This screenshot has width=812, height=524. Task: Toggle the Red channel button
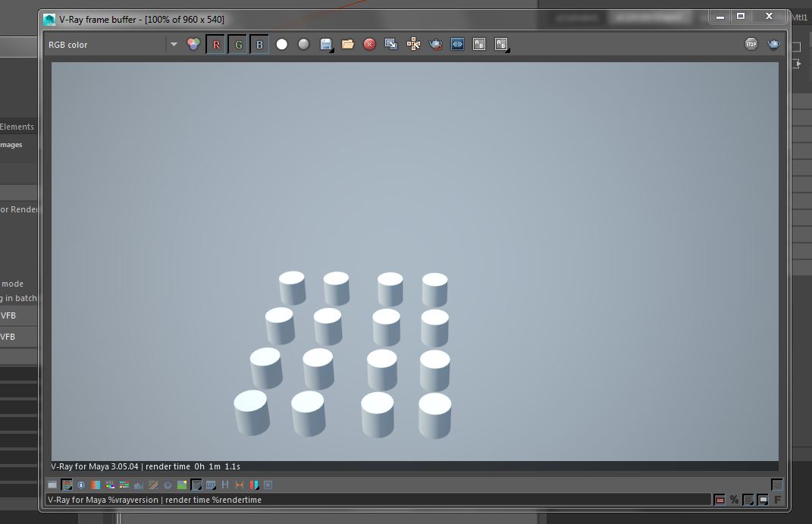(216, 45)
